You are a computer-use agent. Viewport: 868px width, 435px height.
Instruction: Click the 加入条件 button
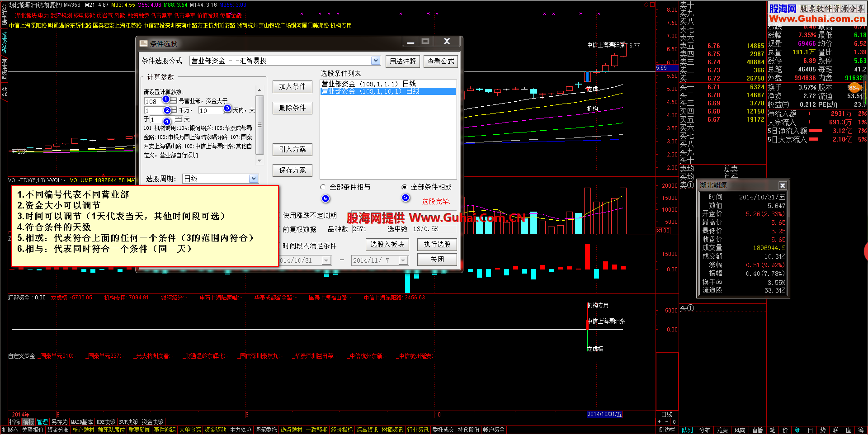(x=292, y=87)
